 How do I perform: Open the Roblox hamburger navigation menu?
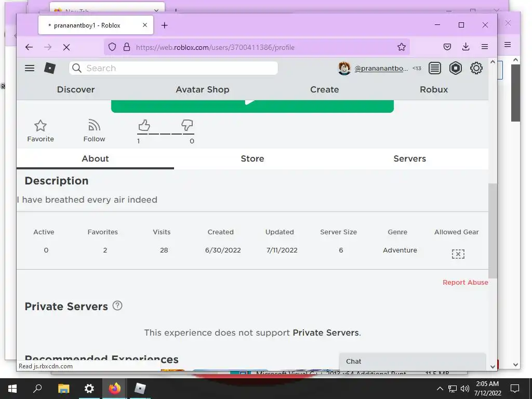tap(30, 68)
